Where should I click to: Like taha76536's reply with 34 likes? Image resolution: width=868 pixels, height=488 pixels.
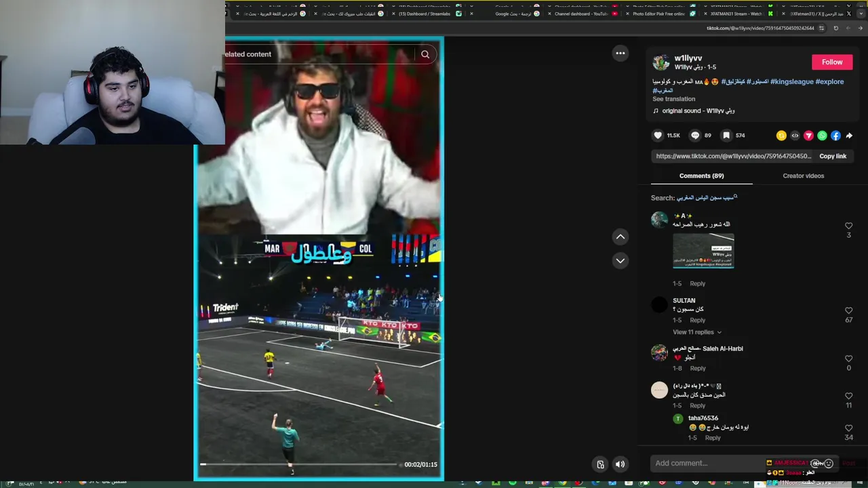pyautogui.click(x=848, y=428)
